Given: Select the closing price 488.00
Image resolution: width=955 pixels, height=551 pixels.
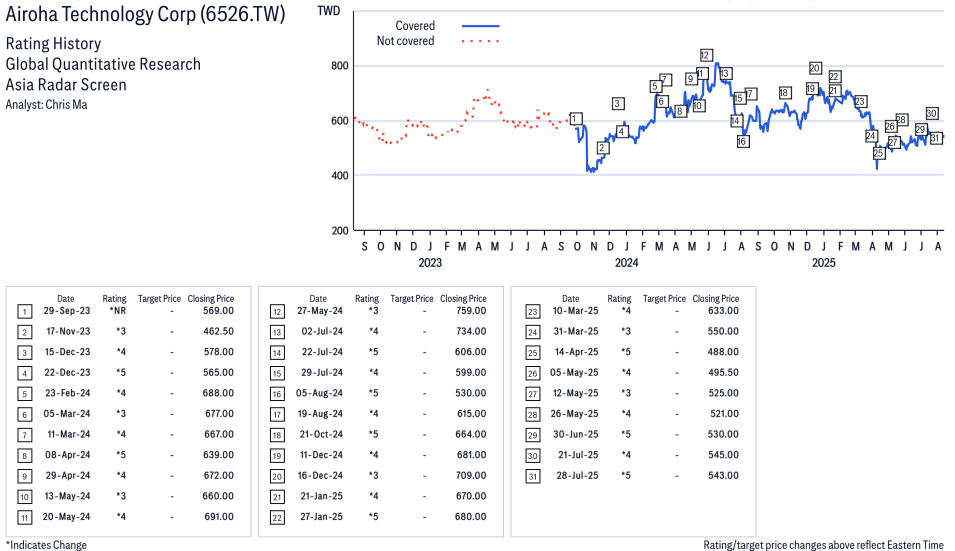Looking at the screenshot, I should pos(723,352).
